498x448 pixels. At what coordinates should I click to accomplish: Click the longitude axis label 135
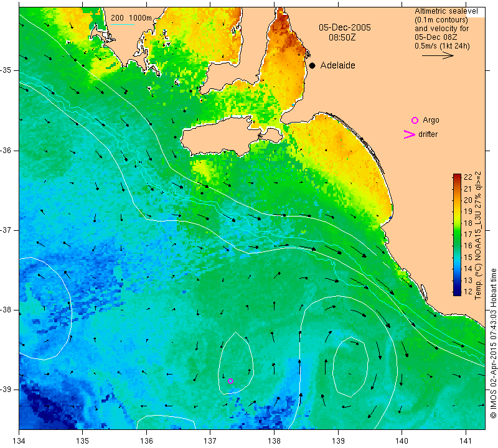pos(83,441)
